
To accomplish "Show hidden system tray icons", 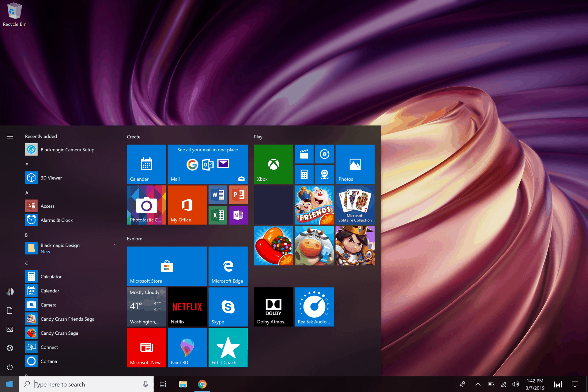I will (478, 384).
